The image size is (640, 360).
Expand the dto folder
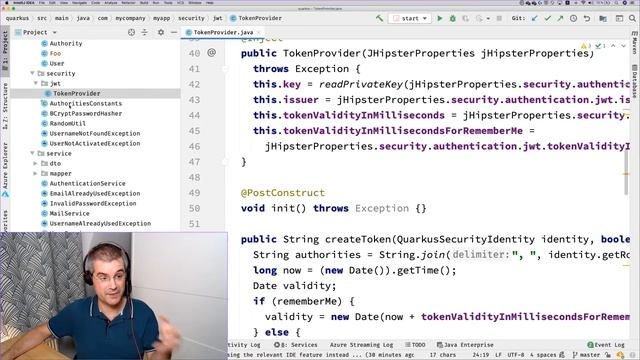[x=36, y=163]
